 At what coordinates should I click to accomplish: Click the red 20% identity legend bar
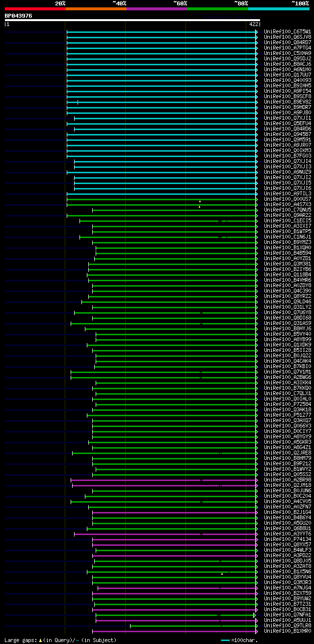[x=35, y=9]
